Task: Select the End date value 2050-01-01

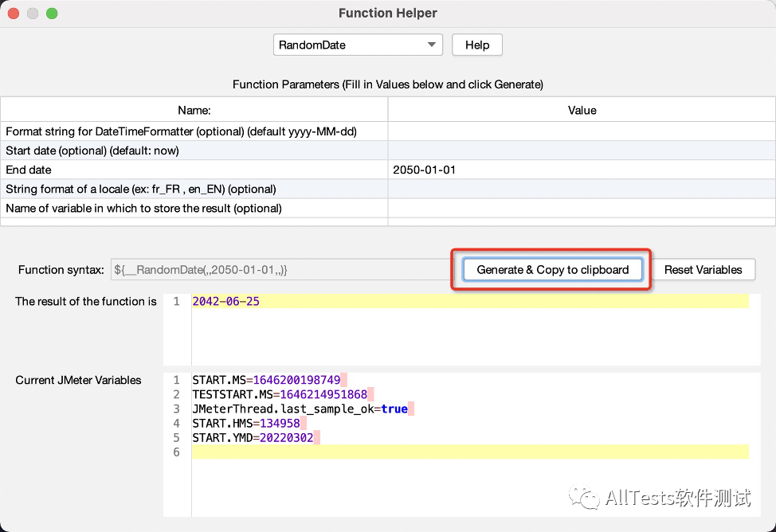Action: point(582,170)
